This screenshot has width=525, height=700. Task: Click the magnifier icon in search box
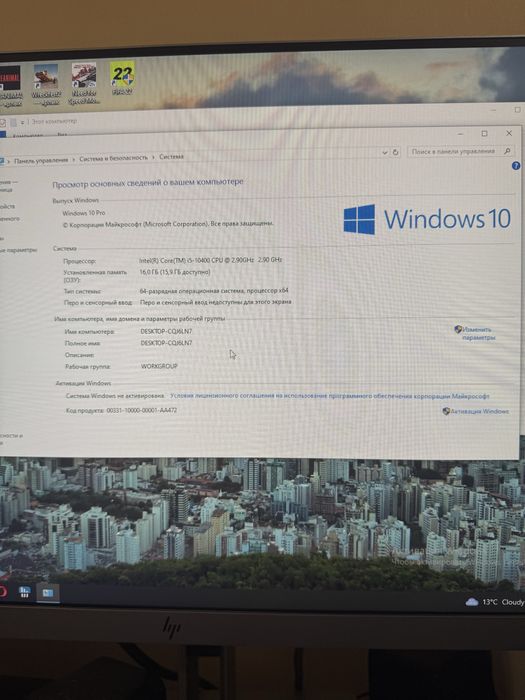pos(507,151)
